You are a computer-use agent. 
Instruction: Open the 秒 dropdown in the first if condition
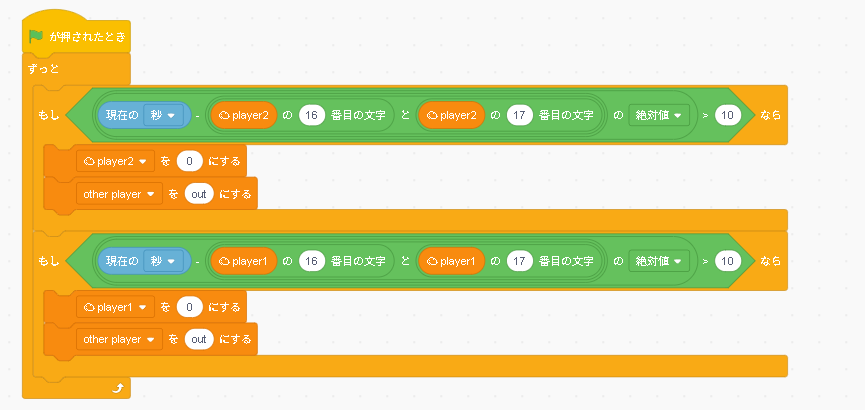[x=163, y=115]
